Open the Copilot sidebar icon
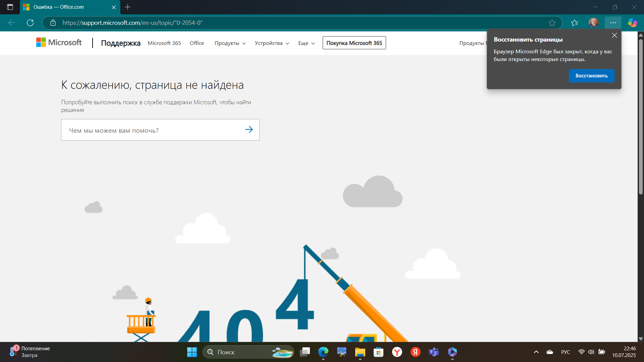The height and width of the screenshot is (362, 644). pos(632,23)
